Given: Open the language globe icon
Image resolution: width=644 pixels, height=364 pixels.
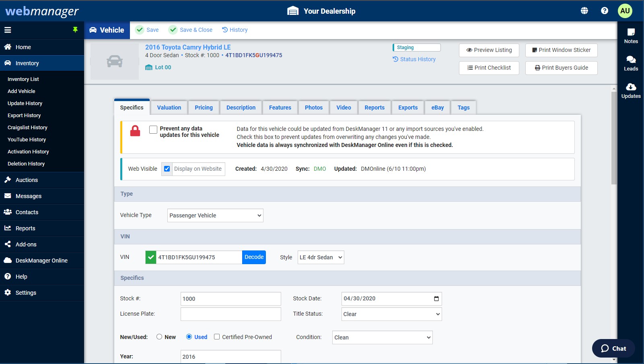Looking at the screenshot, I should 584,11.
